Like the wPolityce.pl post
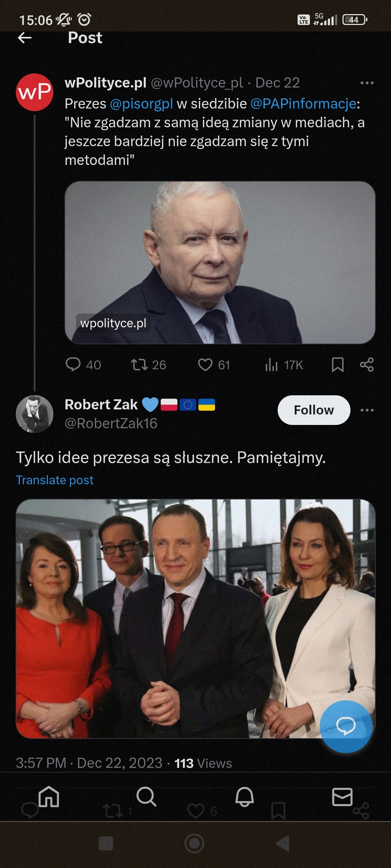The image size is (391, 868). point(214,365)
